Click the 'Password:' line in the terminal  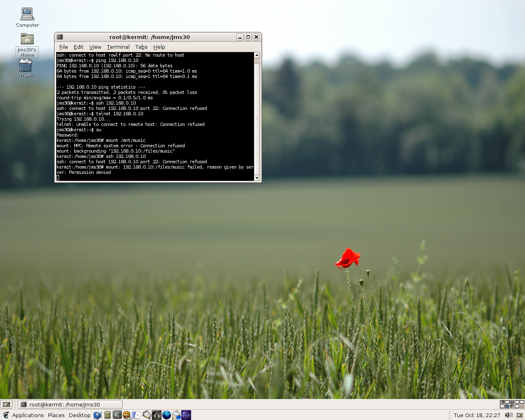pos(67,135)
